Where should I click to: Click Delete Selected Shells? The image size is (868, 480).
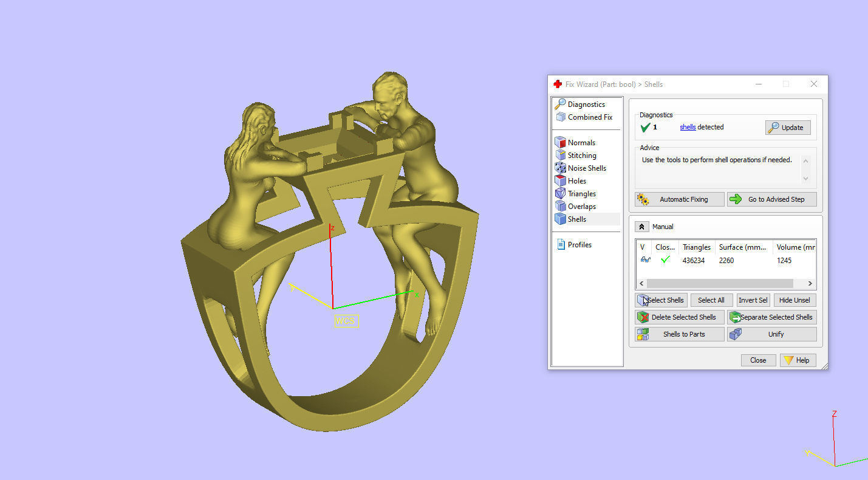pos(680,317)
